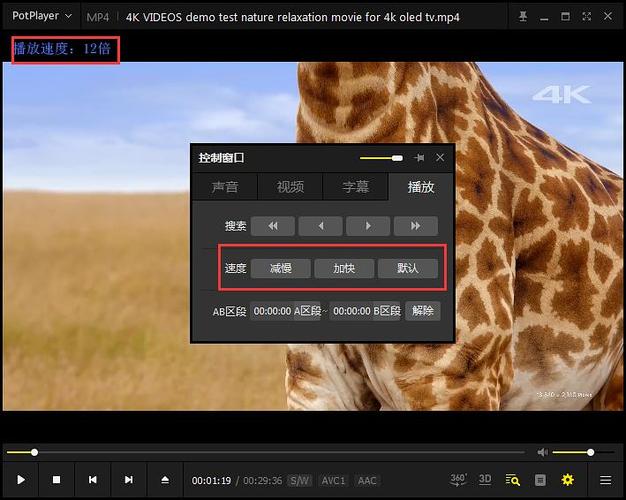Click the yellow gear control panel icon
Viewport: 626px width, 500px height.
[x=568, y=480]
